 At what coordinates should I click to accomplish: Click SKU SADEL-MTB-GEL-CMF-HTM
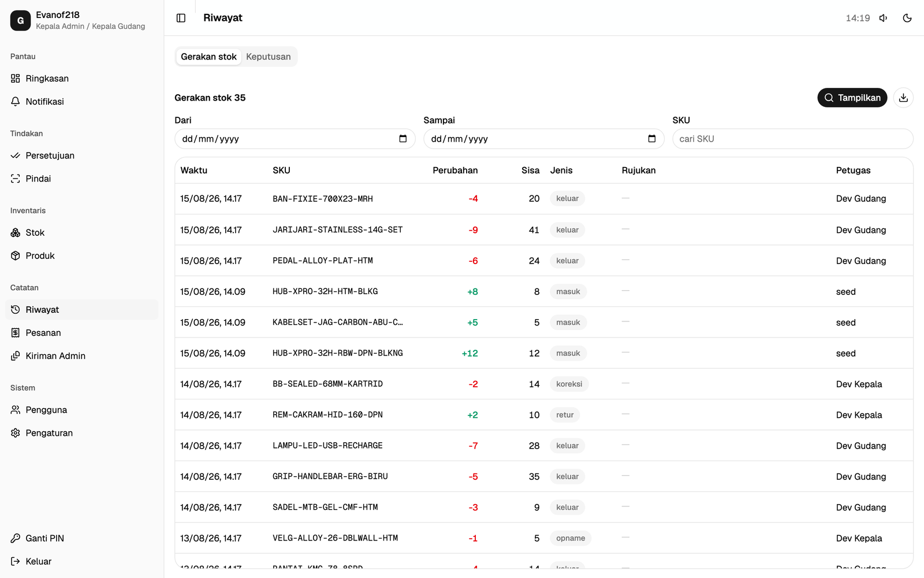coord(325,507)
